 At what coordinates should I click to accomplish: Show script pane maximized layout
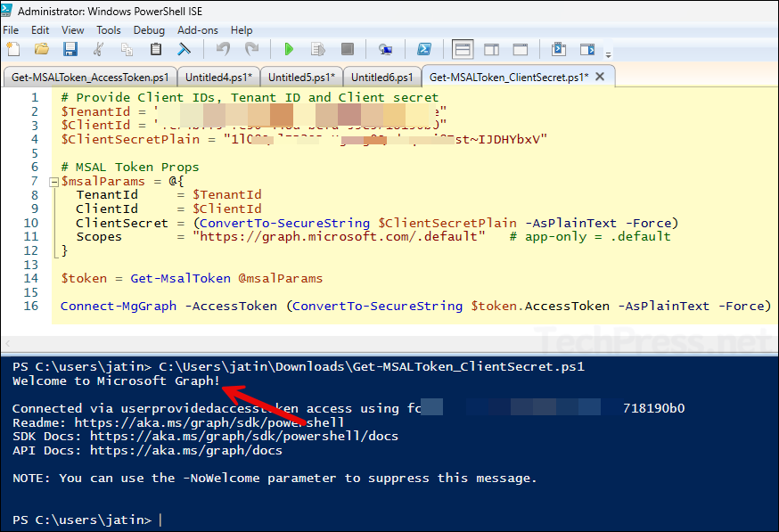coord(519,49)
